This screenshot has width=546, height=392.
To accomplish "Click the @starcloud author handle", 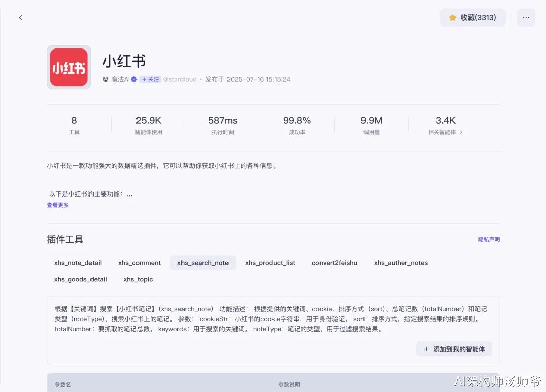I will tap(180, 80).
